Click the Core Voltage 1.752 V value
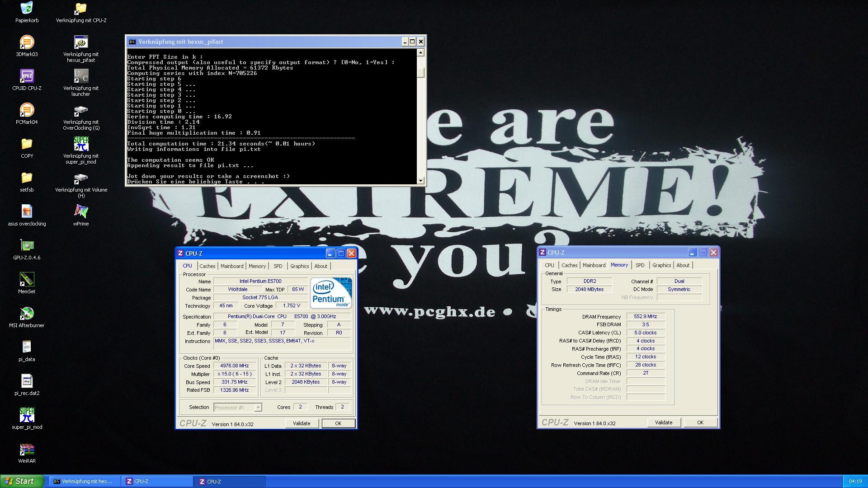868x488 pixels. [291, 305]
